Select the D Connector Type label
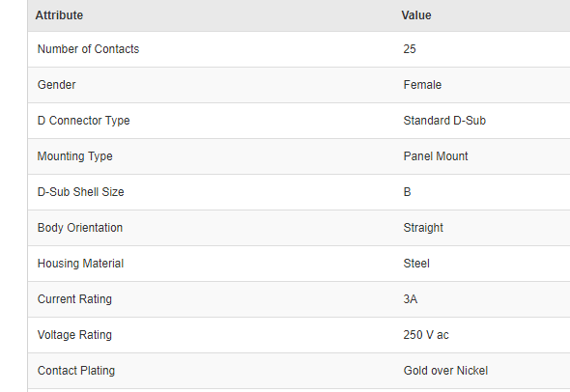The image size is (570, 392). pos(84,121)
